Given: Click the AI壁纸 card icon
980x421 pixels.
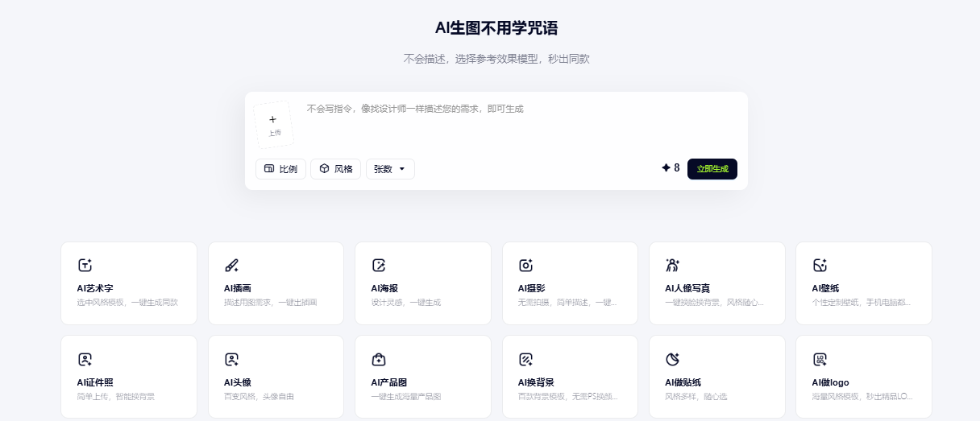Looking at the screenshot, I should coord(820,265).
